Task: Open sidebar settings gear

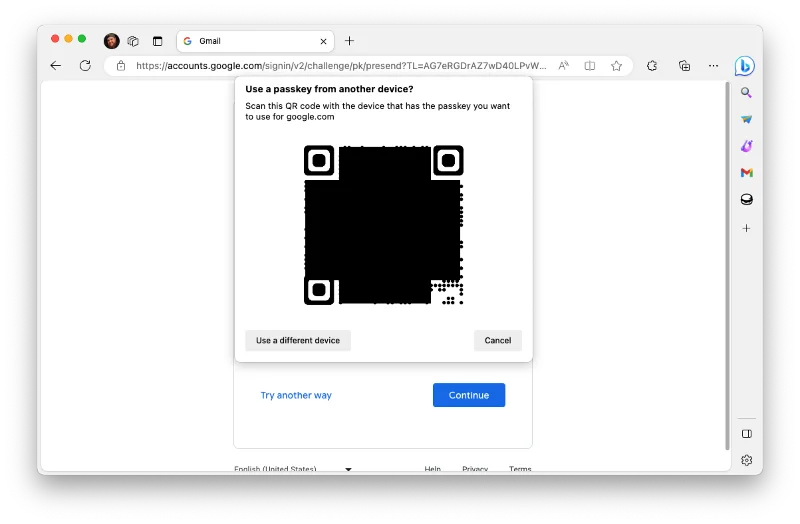Action: [x=746, y=460]
